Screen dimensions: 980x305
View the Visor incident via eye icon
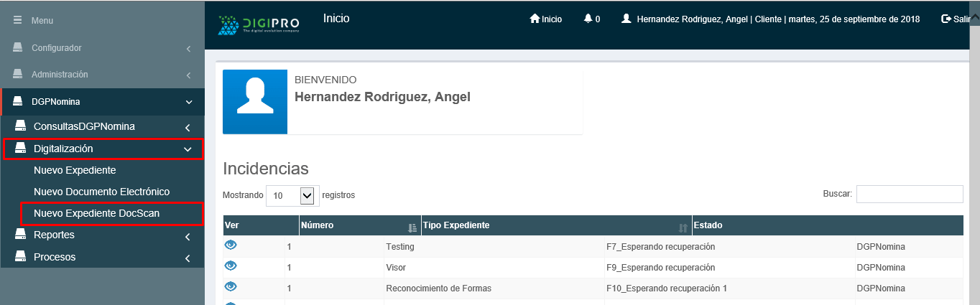[x=231, y=266]
